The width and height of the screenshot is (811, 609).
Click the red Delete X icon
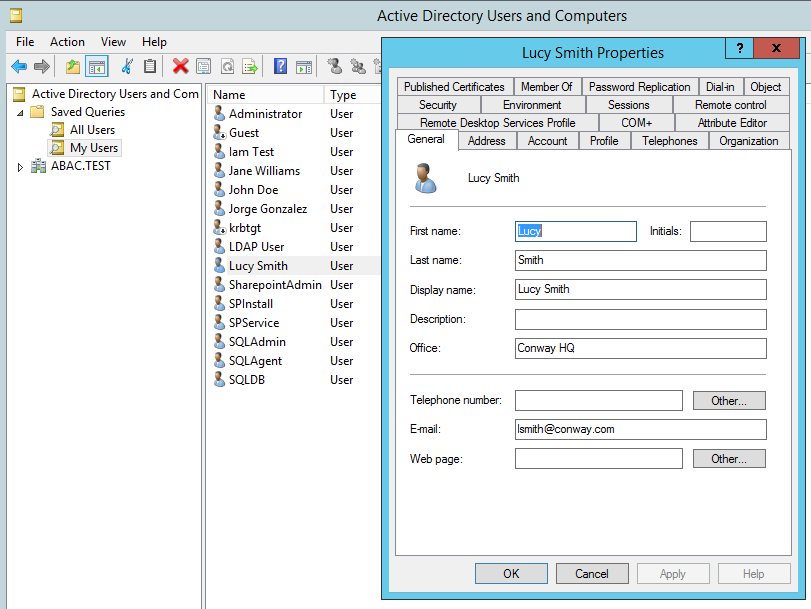point(180,66)
